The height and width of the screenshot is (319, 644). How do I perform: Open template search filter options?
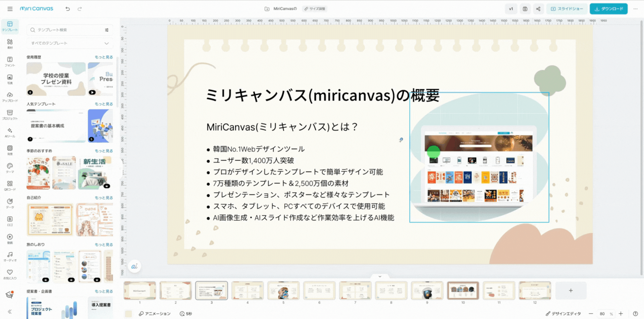coord(107,30)
